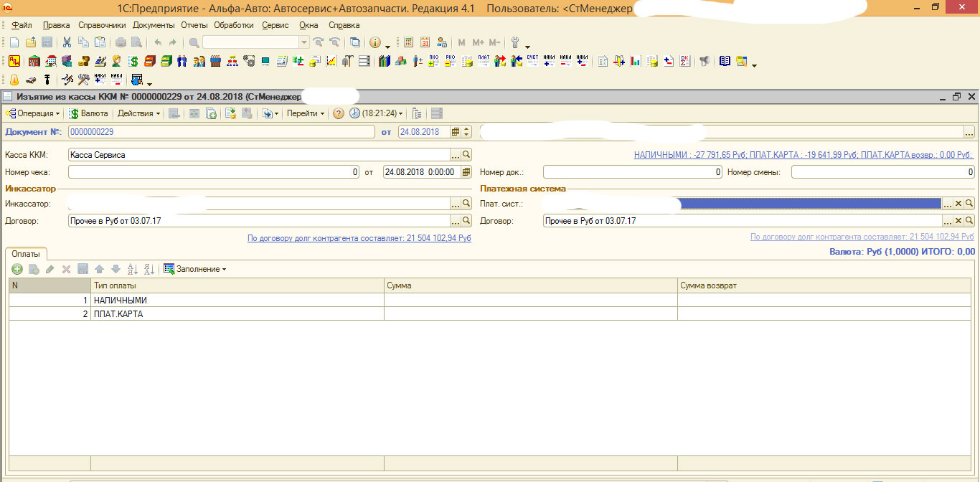Open the Отчеты menu
980x482 pixels.
pos(194,25)
